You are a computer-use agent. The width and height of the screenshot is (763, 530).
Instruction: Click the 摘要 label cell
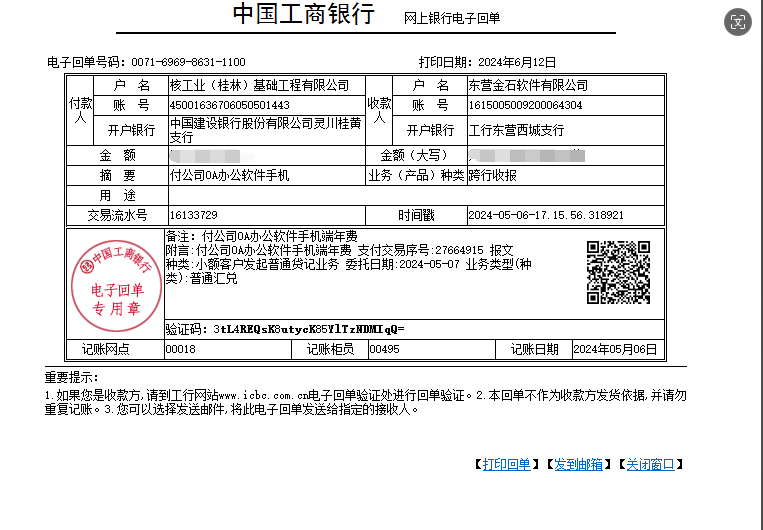pyautogui.click(x=117, y=175)
